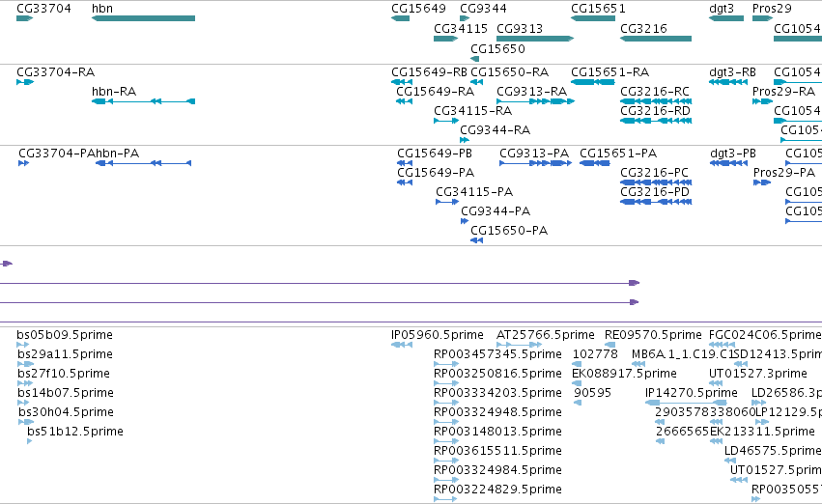Open the CG15649-PB protein label
This screenshot has height=504, width=822.
tap(435, 153)
